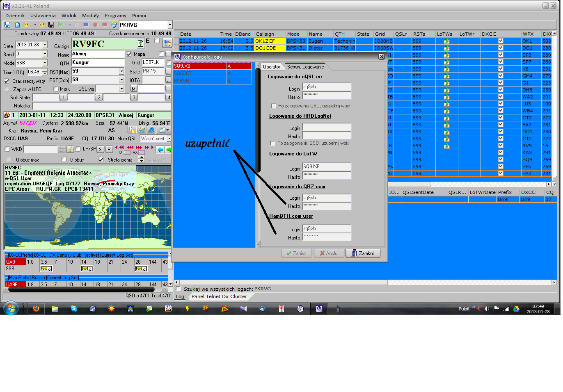The width and height of the screenshot is (563, 392).
Task: Open Moja QSL 'Wasn't sent' dropdown
Action: point(169,139)
